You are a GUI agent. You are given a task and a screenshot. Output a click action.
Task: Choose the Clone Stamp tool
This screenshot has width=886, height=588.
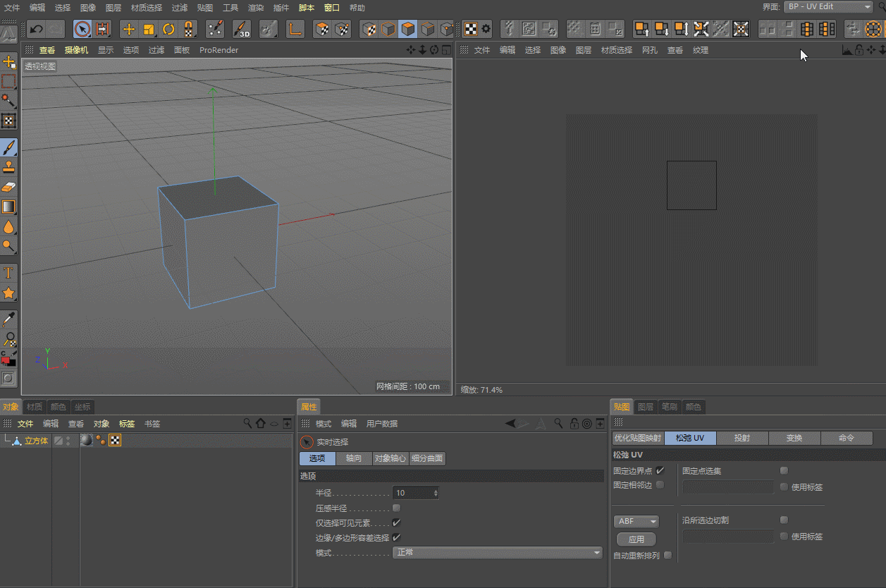coord(8,167)
